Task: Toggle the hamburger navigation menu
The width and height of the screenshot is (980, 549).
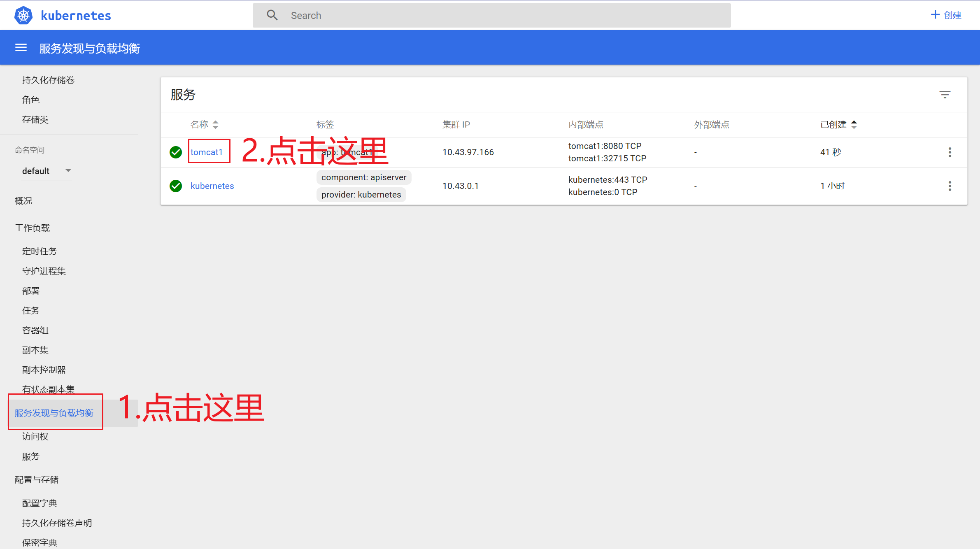Action: 21,48
